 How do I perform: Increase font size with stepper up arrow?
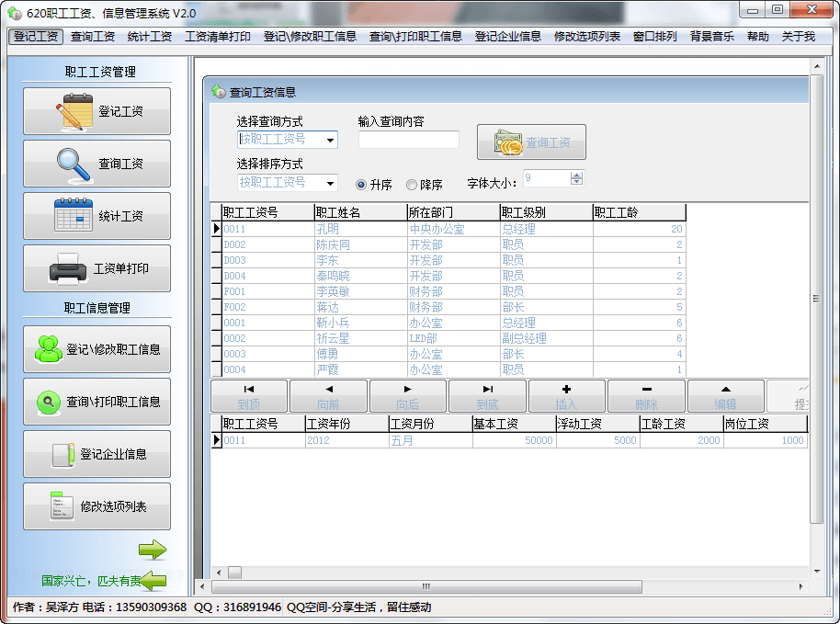576,175
